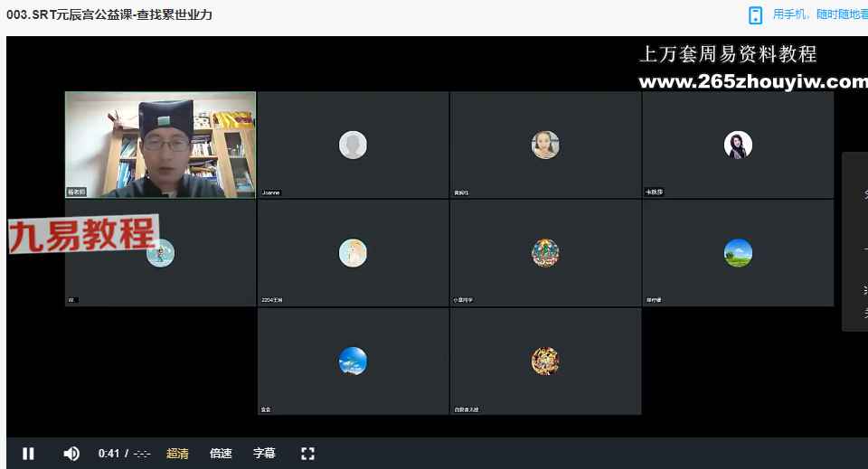Click the teacher's webcam video tile
This screenshot has width=868, height=469.
[x=160, y=145]
